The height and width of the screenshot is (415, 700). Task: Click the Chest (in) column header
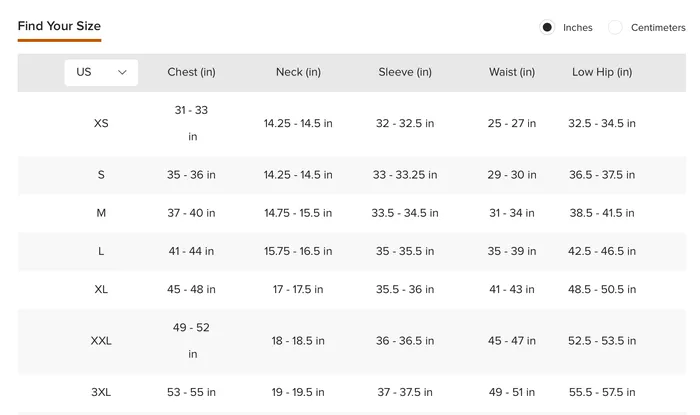(192, 72)
